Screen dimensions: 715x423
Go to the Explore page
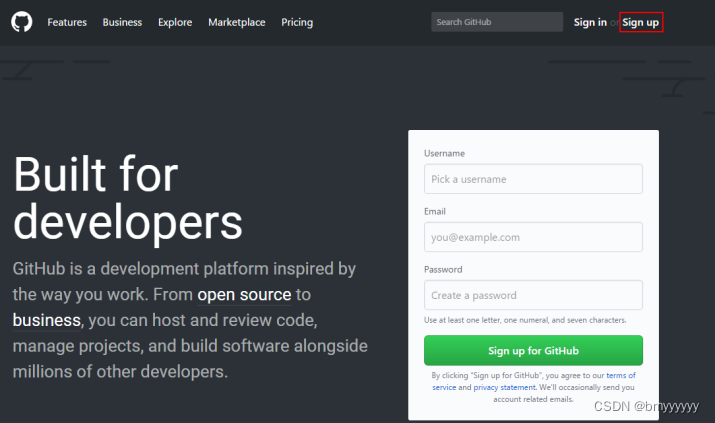[175, 22]
